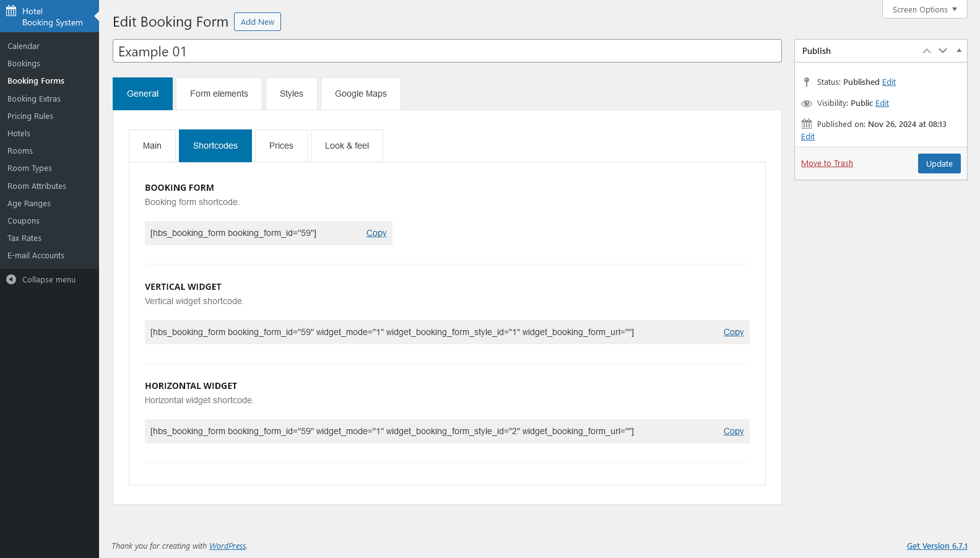Viewport: 980px width, 558px height.
Task: Toggle the Publish panel collapse triangle
Action: (959, 51)
